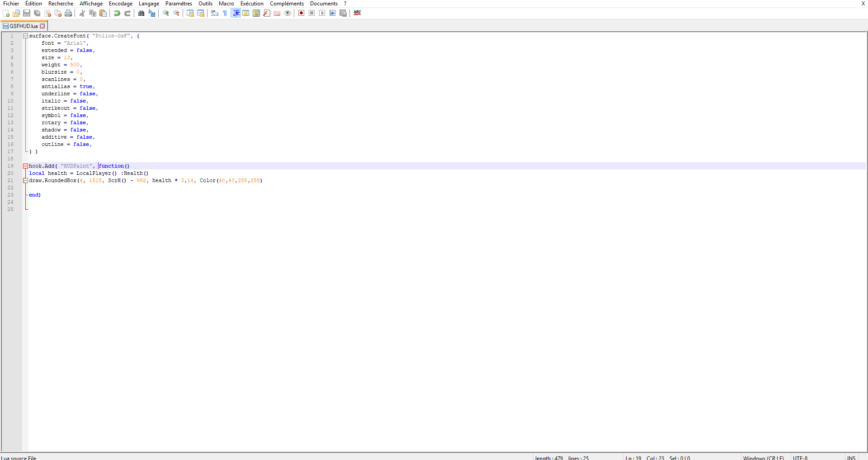
Task: Open the Document Map panel icon
Action: coord(256,13)
